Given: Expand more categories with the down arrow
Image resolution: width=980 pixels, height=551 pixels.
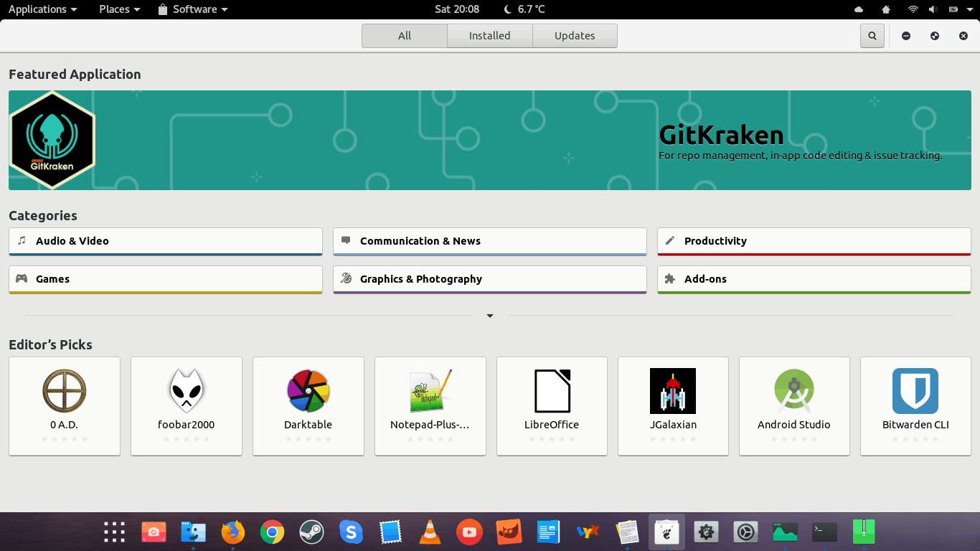Looking at the screenshot, I should click(x=490, y=316).
